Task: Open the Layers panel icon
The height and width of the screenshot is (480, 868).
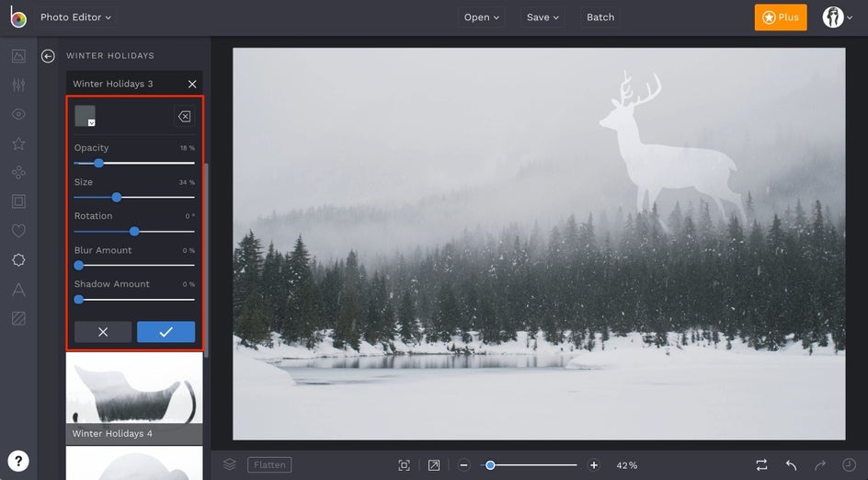Action: click(x=229, y=464)
